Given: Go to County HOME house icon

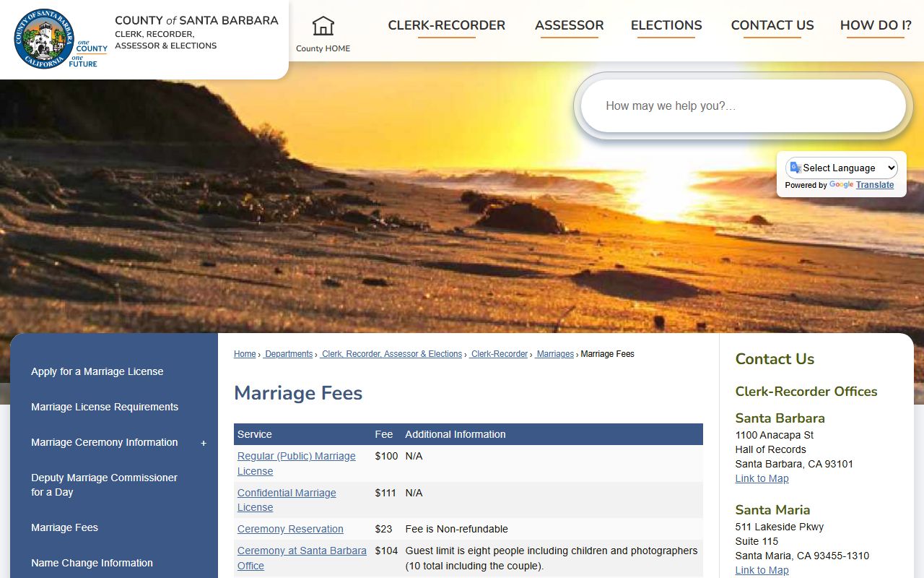Looking at the screenshot, I should pos(323,26).
